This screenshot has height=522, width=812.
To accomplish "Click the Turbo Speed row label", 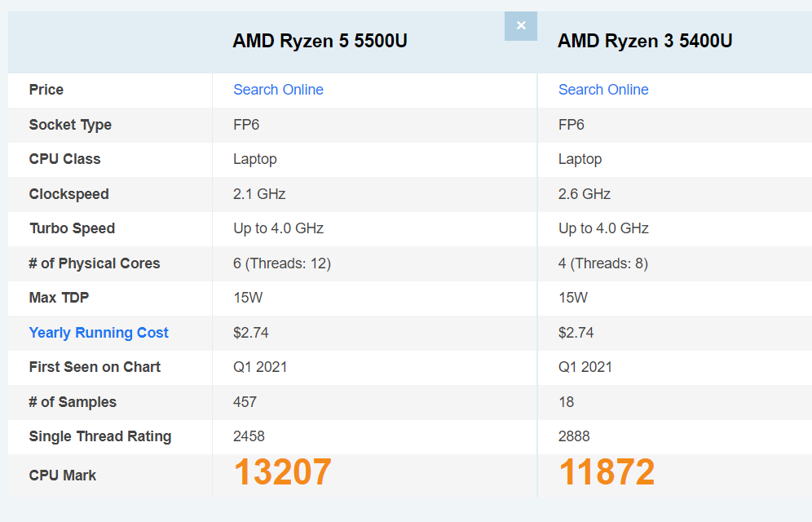I will point(72,228).
